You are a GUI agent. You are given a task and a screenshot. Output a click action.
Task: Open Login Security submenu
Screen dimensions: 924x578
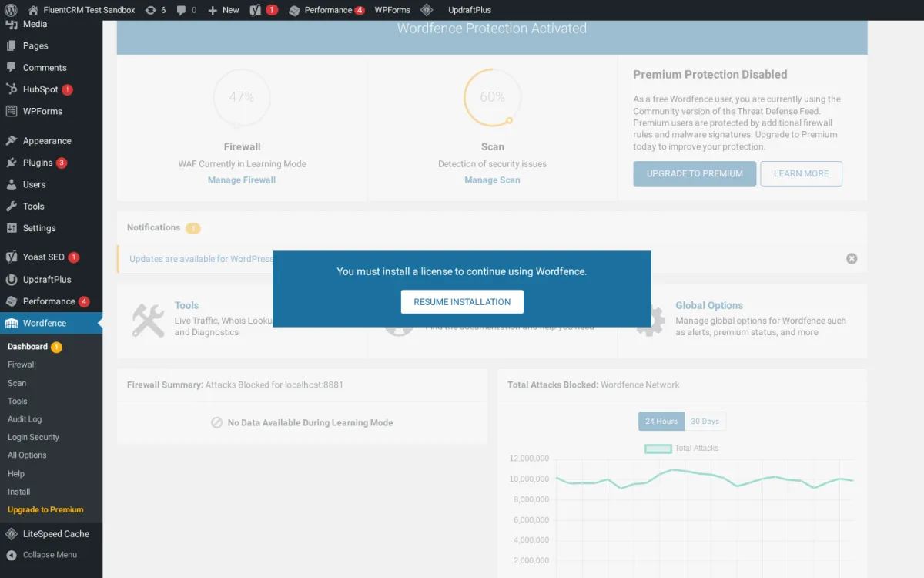coord(33,437)
